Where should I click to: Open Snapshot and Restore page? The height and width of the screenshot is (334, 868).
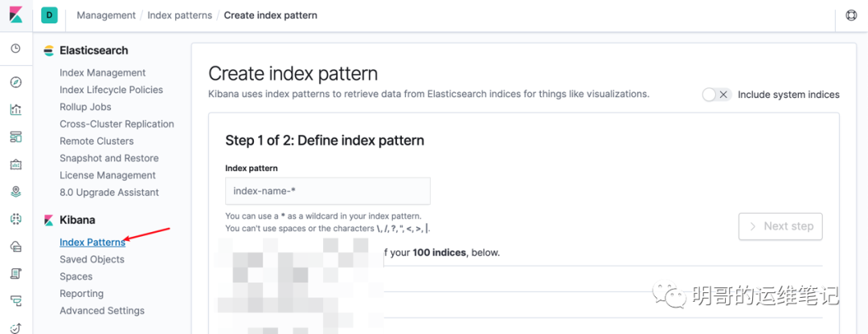coord(109,158)
